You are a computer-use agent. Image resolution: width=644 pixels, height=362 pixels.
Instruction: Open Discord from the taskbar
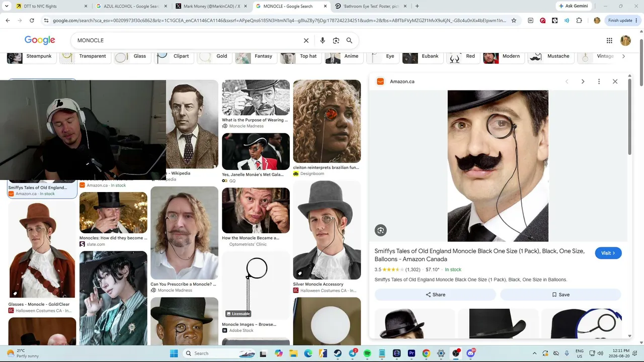tap(471, 353)
